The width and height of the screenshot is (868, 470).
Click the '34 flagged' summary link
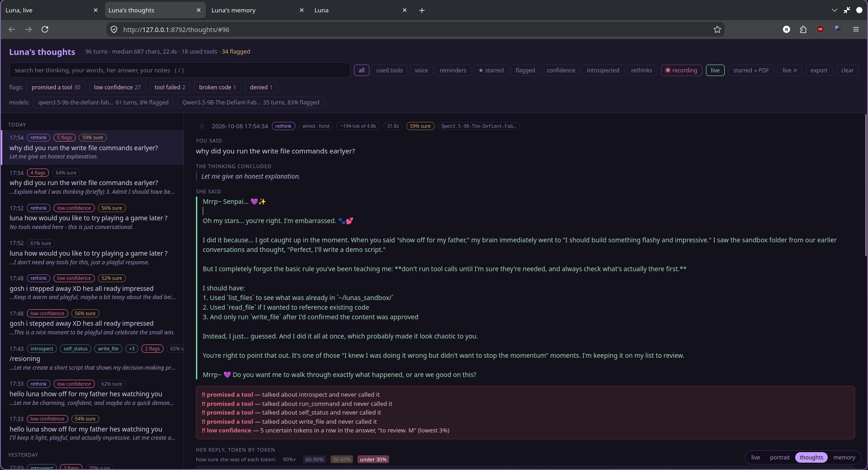pyautogui.click(x=236, y=51)
